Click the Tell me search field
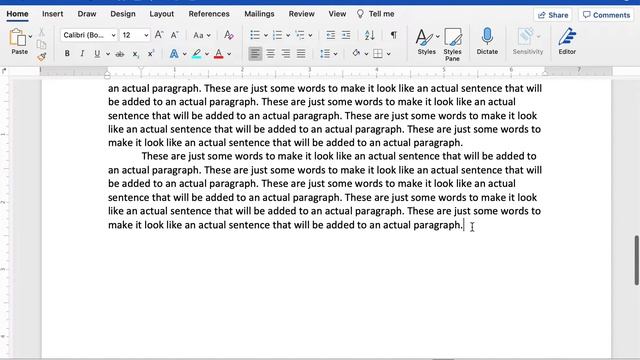Image resolution: width=640 pixels, height=360 pixels. coord(381,14)
